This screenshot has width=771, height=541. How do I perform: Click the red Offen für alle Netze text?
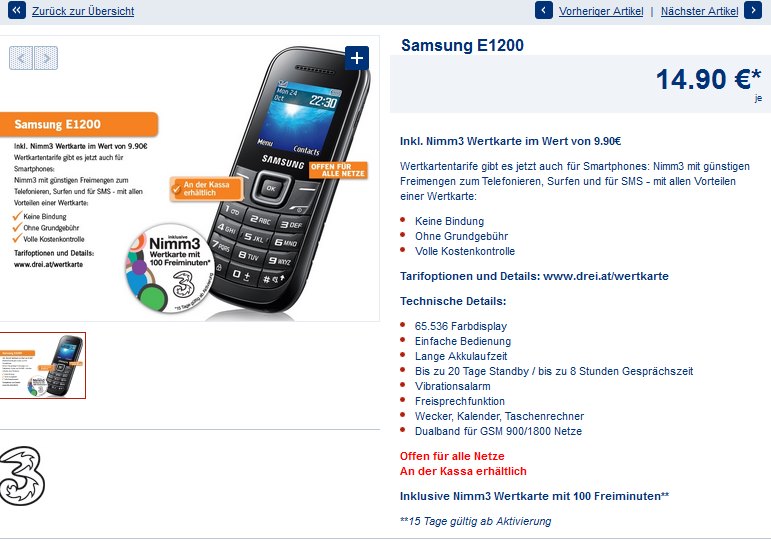(x=452, y=456)
